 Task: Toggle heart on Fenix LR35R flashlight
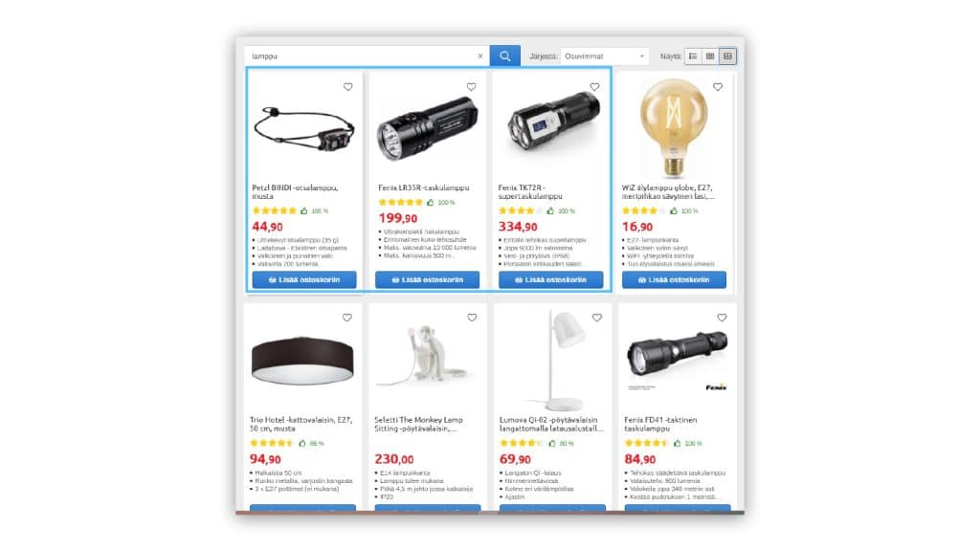pos(471,87)
